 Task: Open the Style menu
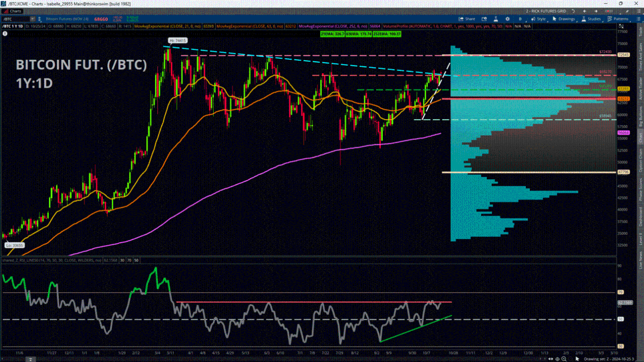click(x=538, y=19)
